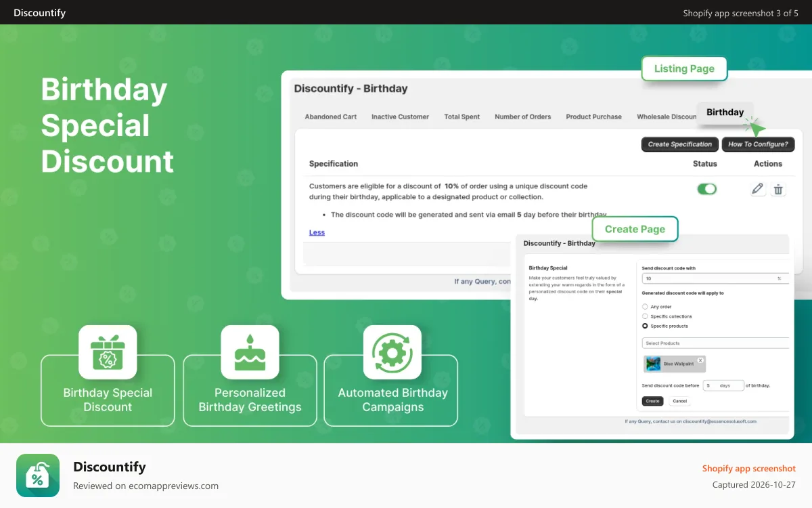Select the Any order radio button
This screenshot has height=508, width=812.
(645, 307)
